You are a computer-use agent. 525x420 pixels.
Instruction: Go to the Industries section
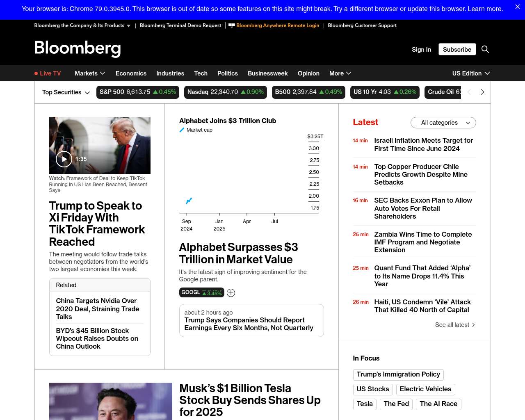coord(170,73)
